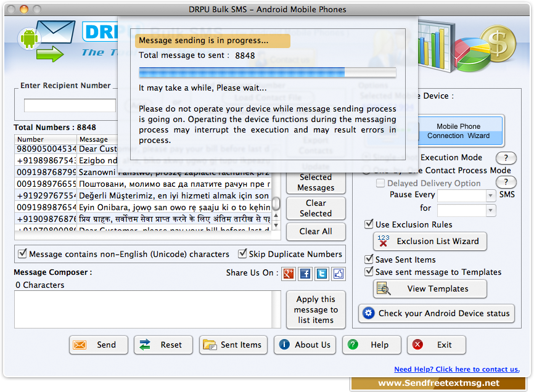Toggle Skip Duplicate Numbers checkbox
This screenshot has height=392, width=534.
[x=242, y=253]
